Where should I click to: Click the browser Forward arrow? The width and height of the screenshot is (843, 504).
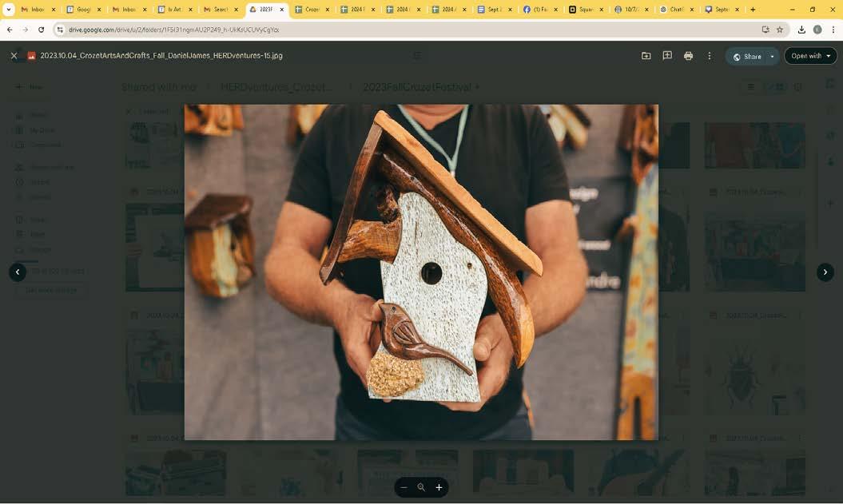(x=26, y=30)
